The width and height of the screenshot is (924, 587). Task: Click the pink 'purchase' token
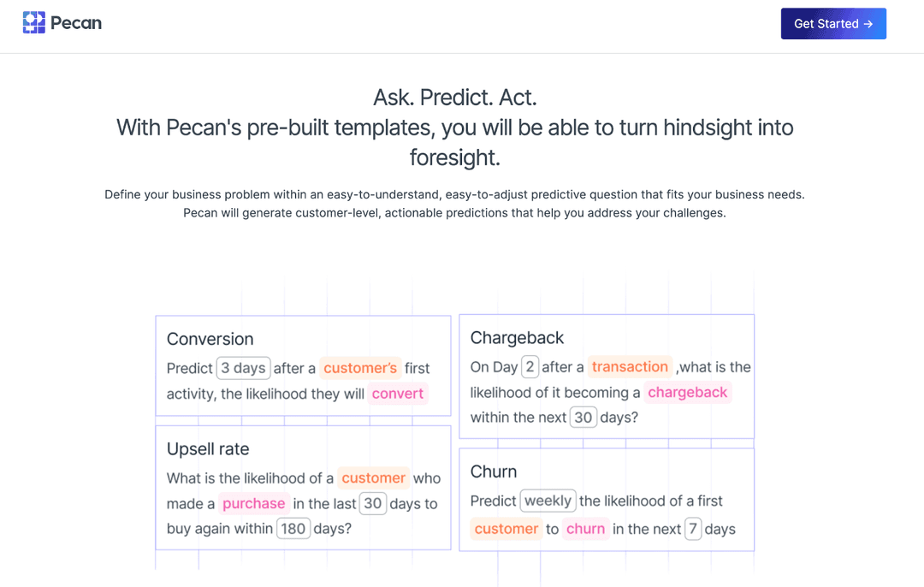coord(253,503)
